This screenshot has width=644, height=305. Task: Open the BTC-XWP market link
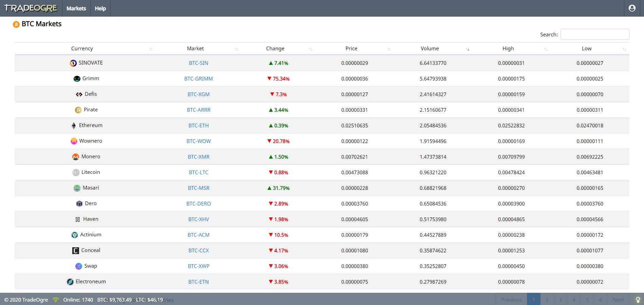pyautogui.click(x=198, y=266)
